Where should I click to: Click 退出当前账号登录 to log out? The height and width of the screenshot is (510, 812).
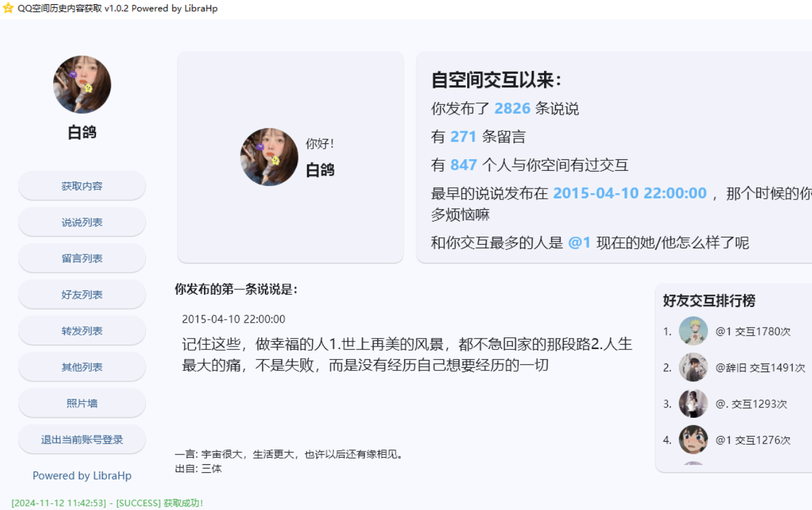(82, 439)
